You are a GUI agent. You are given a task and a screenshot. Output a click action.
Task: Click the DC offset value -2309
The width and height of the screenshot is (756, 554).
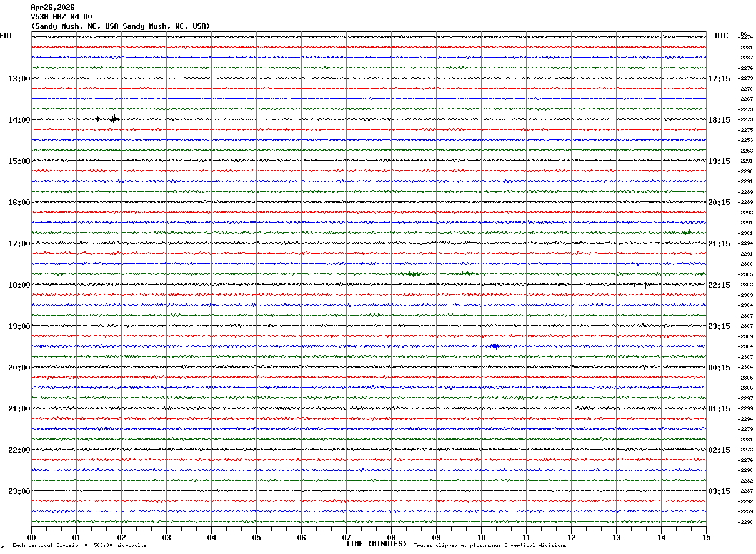click(746, 336)
